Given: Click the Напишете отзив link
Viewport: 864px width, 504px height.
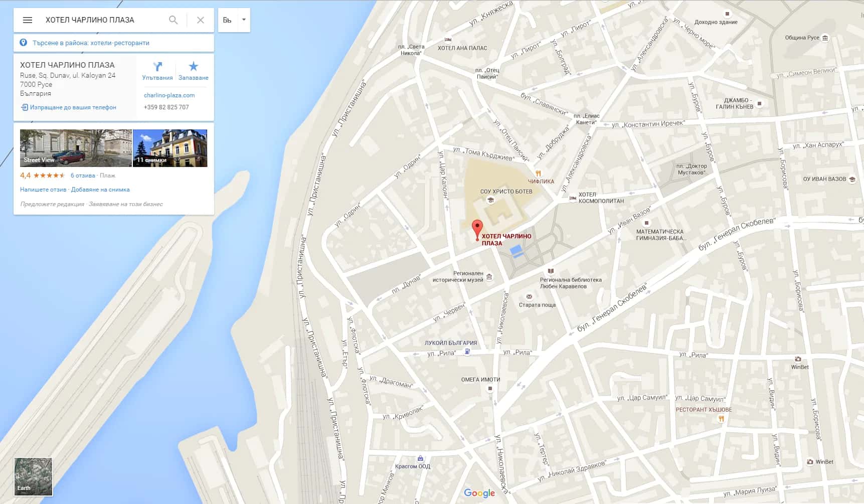Looking at the screenshot, I should point(43,190).
